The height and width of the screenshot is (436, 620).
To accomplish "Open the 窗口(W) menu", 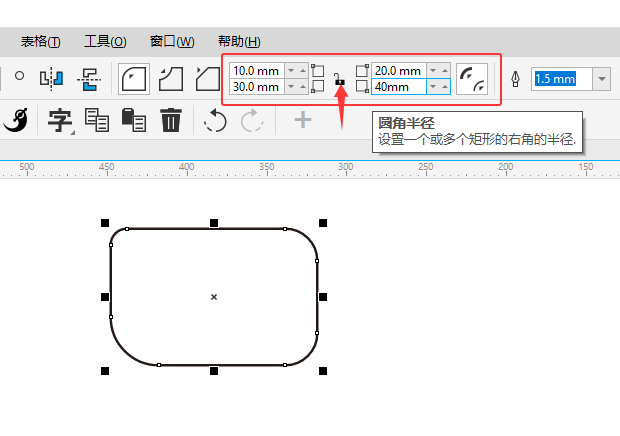I will pyautogui.click(x=172, y=42).
